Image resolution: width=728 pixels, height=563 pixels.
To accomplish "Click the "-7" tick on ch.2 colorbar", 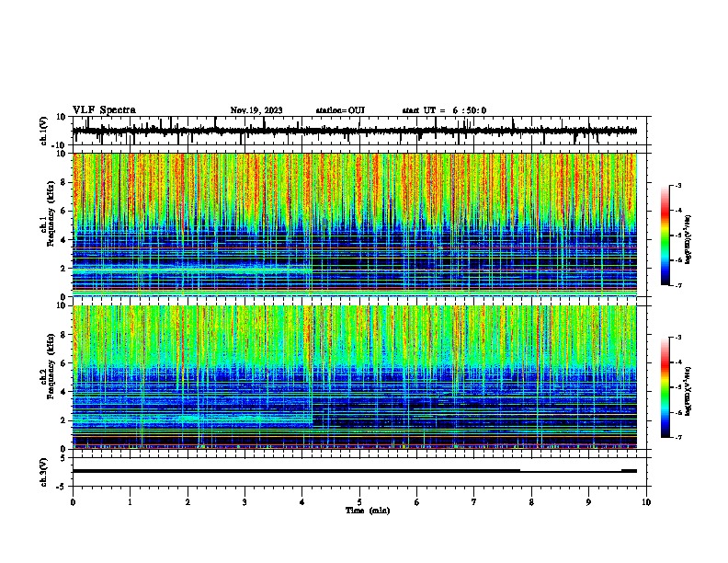I will click(x=678, y=437).
